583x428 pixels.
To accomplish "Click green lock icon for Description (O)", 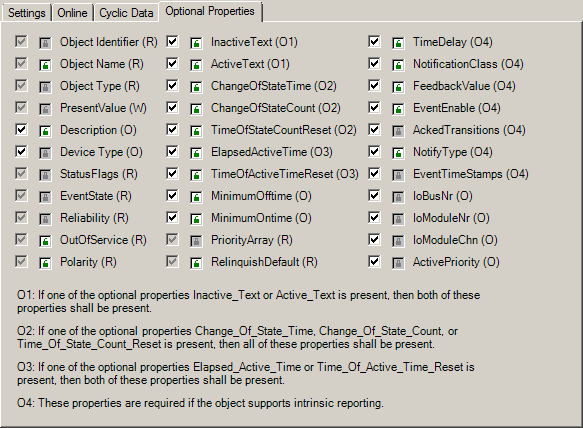I will pyautogui.click(x=45, y=131).
